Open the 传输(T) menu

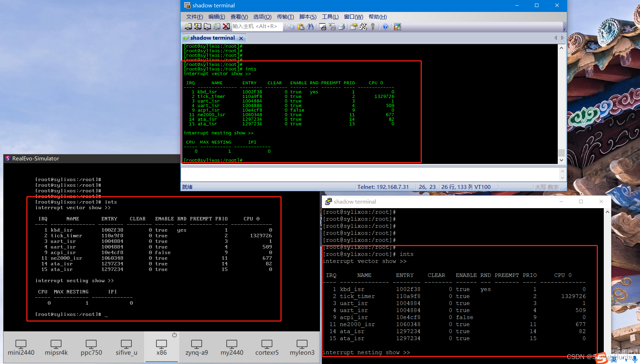[x=285, y=17]
